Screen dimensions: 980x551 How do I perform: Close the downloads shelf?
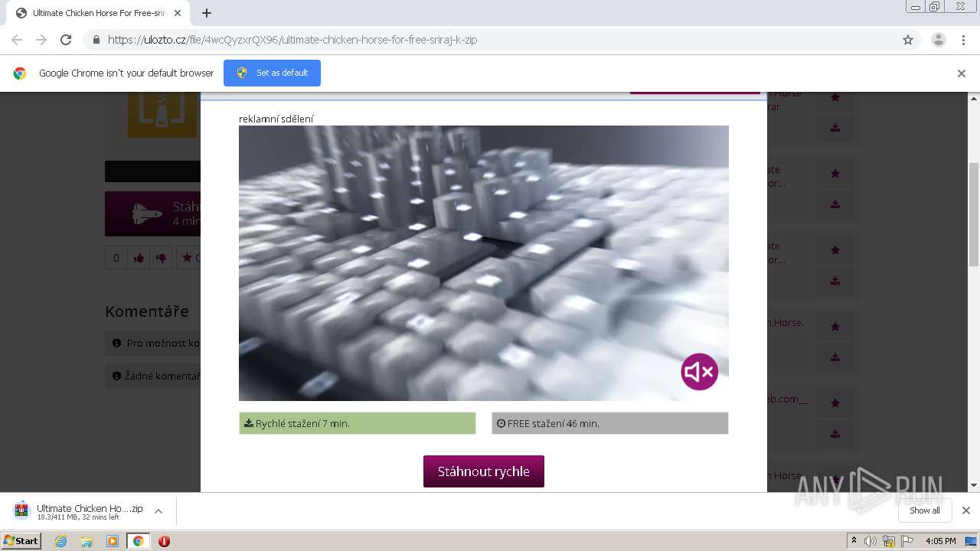coord(965,510)
